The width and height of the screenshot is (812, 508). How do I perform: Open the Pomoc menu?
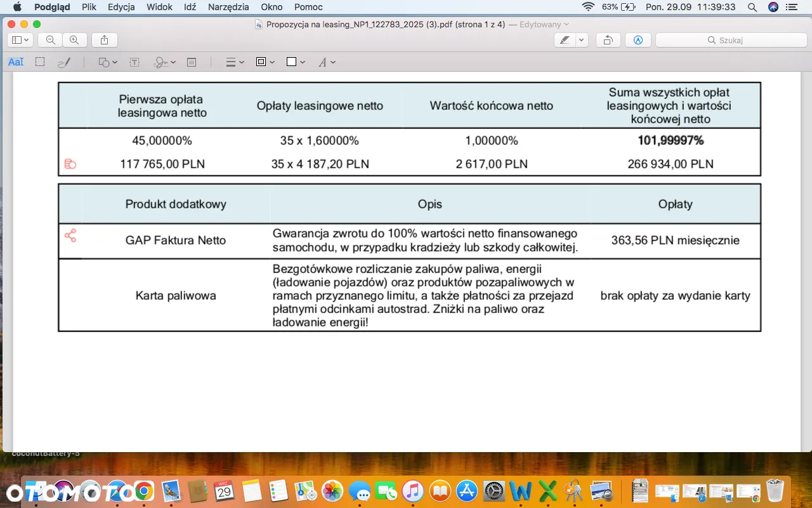point(308,7)
